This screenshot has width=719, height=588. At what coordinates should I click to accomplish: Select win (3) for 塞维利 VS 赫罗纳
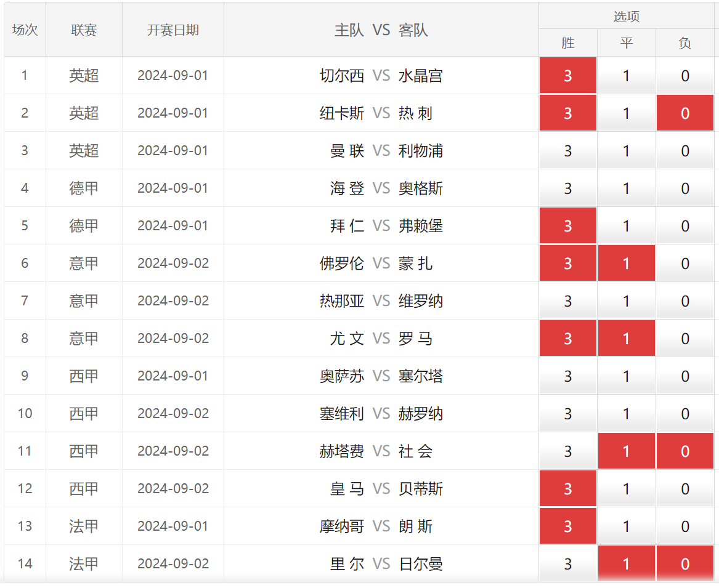click(x=567, y=413)
